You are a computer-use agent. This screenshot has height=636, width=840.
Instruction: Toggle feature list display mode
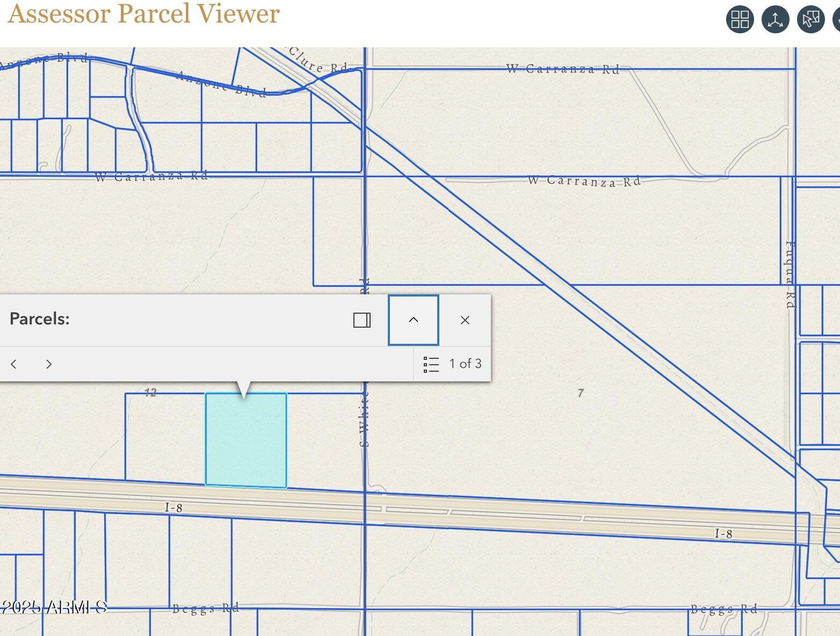point(430,364)
